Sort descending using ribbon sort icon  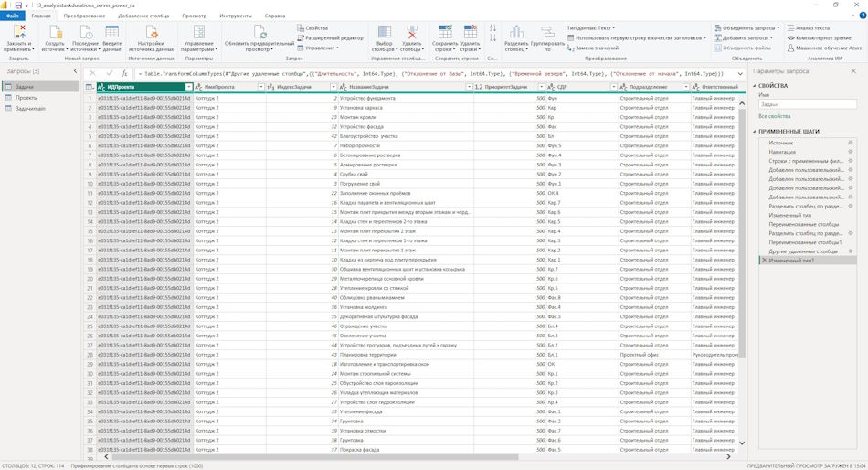click(492, 37)
